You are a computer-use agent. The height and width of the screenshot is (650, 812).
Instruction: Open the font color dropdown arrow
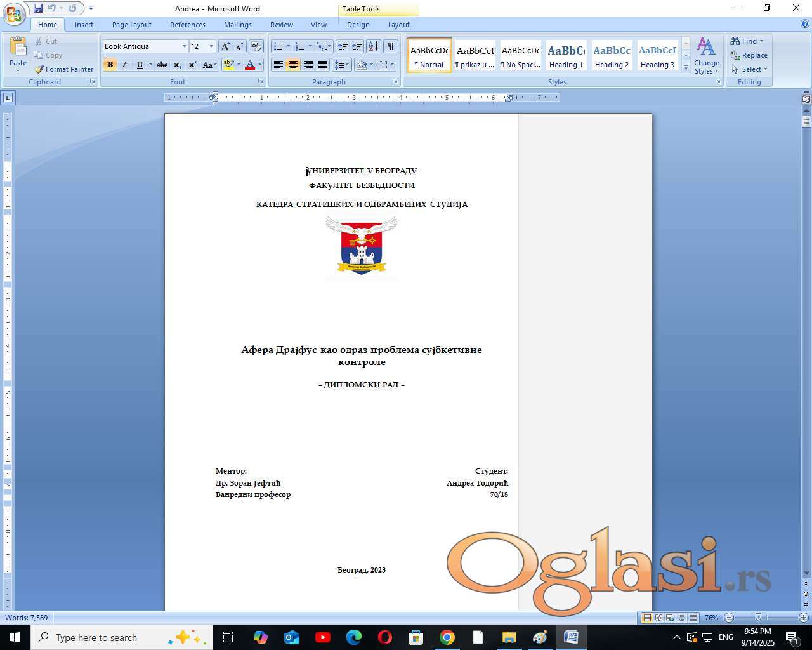coord(259,65)
